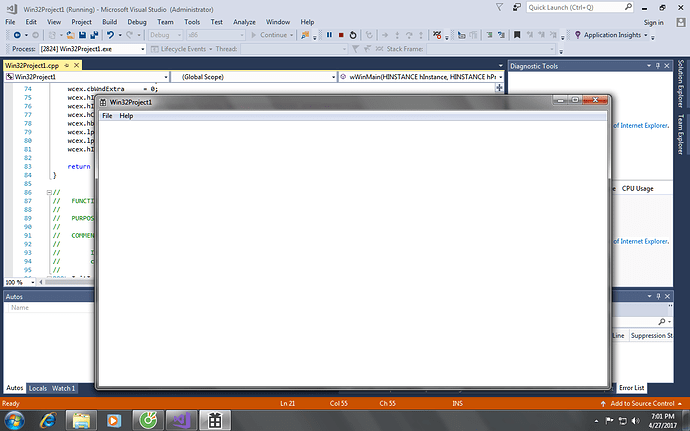Viewport: 690px width, 431px height.
Task: Switch to the Watch 1 tab
Action: pyautogui.click(x=64, y=387)
